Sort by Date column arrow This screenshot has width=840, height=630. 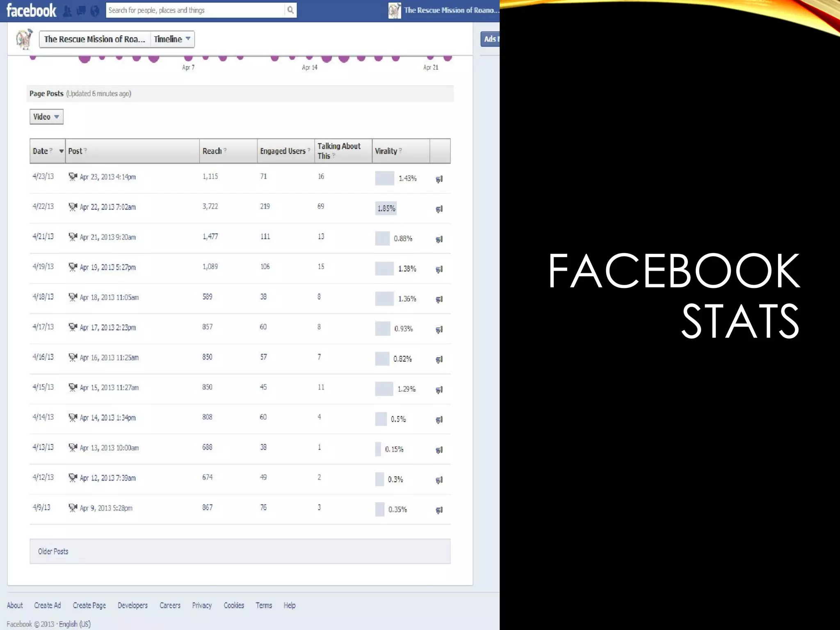tap(62, 151)
